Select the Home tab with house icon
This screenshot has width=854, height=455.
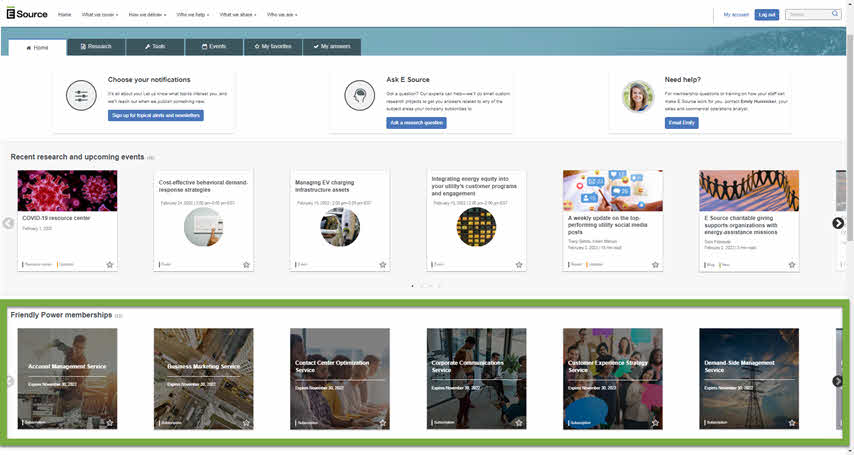coord(38,47)
